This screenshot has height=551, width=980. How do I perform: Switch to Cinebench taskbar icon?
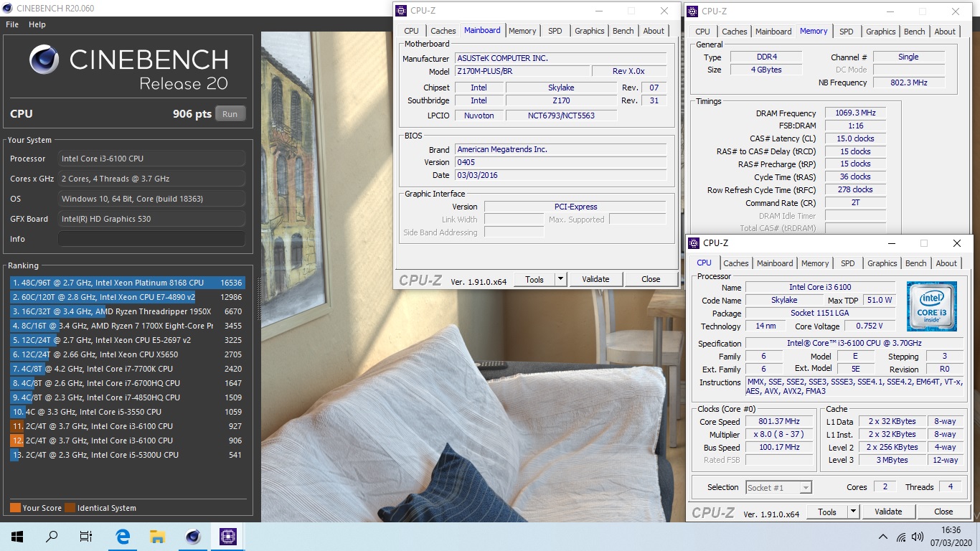(193, 537)
